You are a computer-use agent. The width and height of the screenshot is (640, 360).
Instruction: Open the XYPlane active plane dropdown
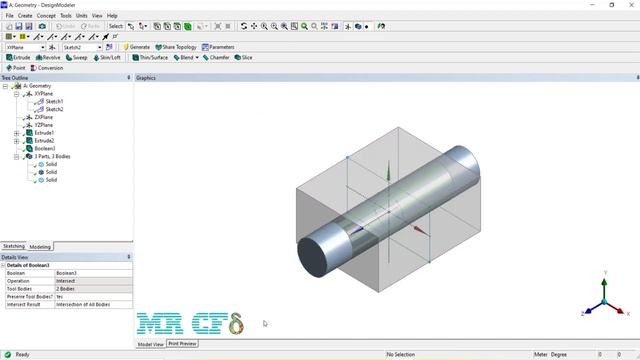[x=42, y=47]
